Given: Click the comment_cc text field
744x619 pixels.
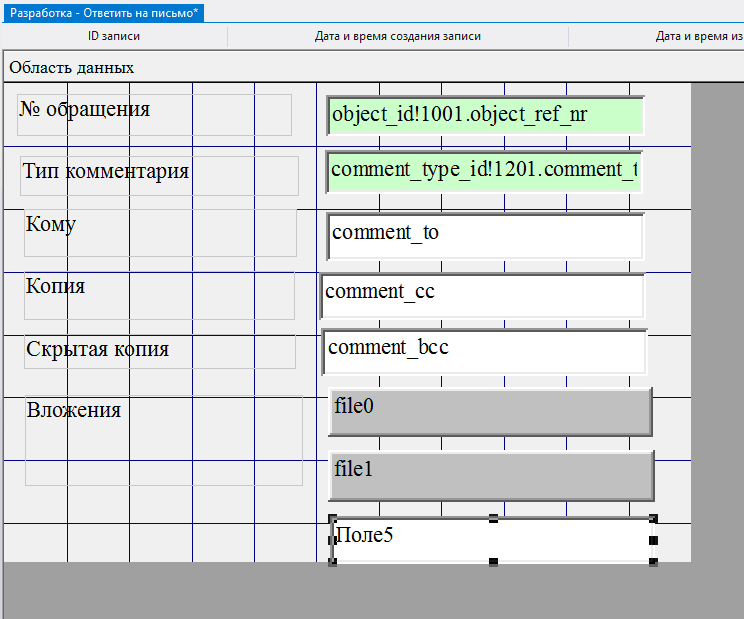Looking at the screenshot, I should [x=483, y=295].
